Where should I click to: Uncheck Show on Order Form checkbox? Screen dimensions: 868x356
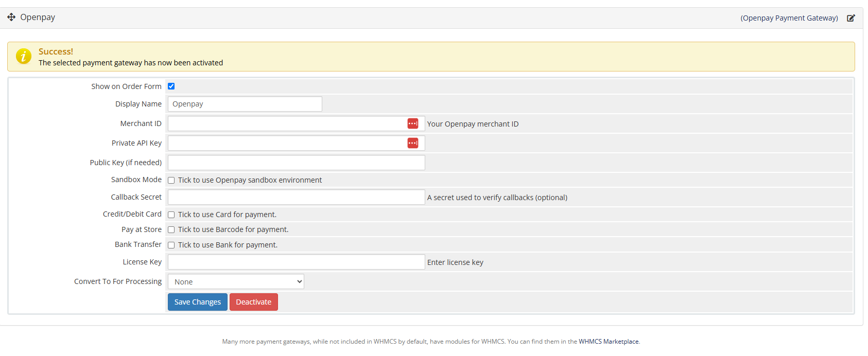tap(171, 86)
